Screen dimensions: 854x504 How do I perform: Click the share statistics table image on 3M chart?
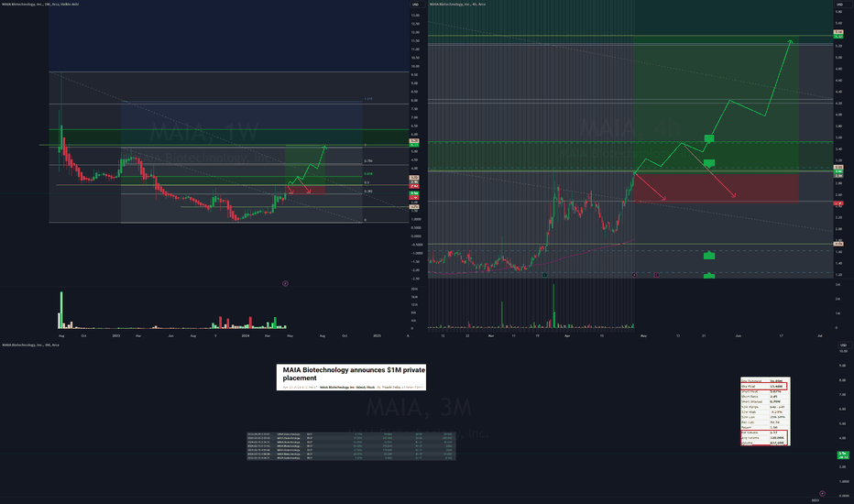[765, 411]
